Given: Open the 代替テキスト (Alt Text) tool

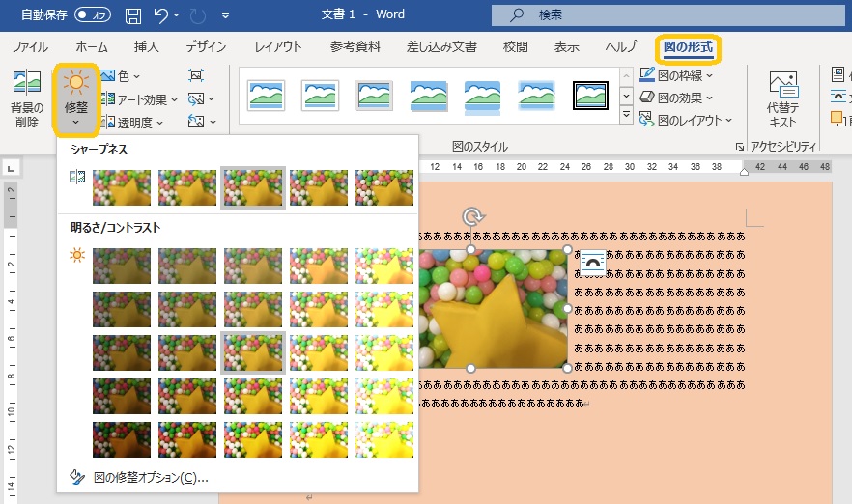Looking at the screenshot, I should click(x=782, y=99).
